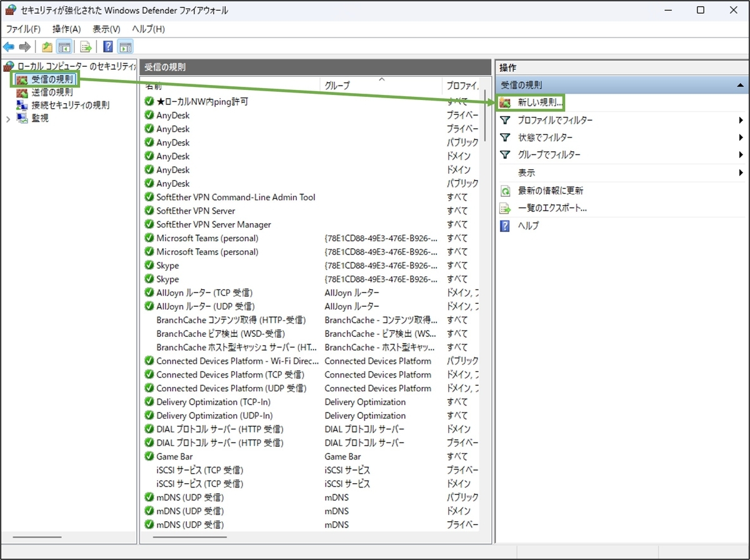Click the export icon beside 一覧のエクスポート
The width and height of the screenshot is (750, 560).
coord(506,208)
